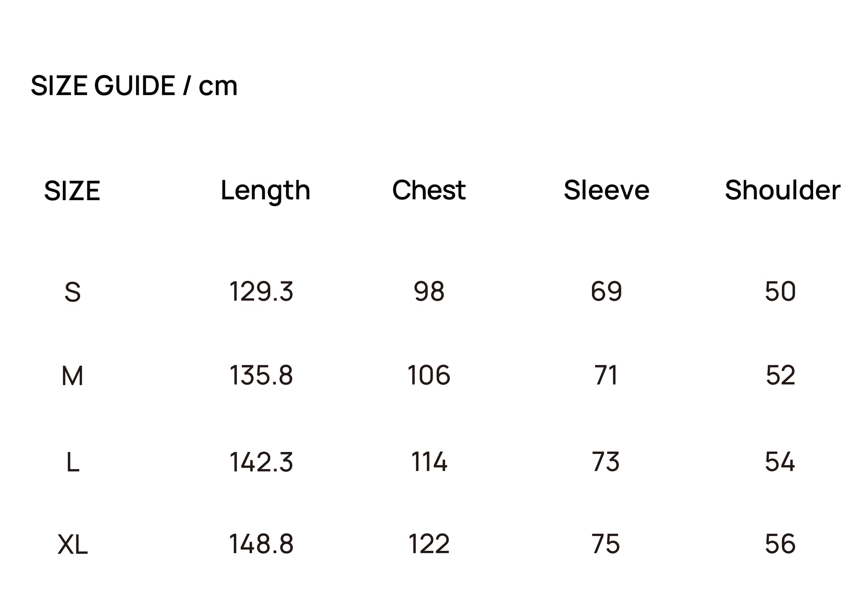868x594 pixels.
Task: Select the Length column header
Action: tap(265, 191)
